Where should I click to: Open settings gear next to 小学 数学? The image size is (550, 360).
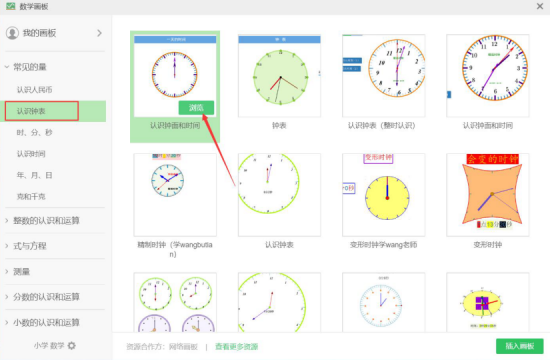point(72,346)
